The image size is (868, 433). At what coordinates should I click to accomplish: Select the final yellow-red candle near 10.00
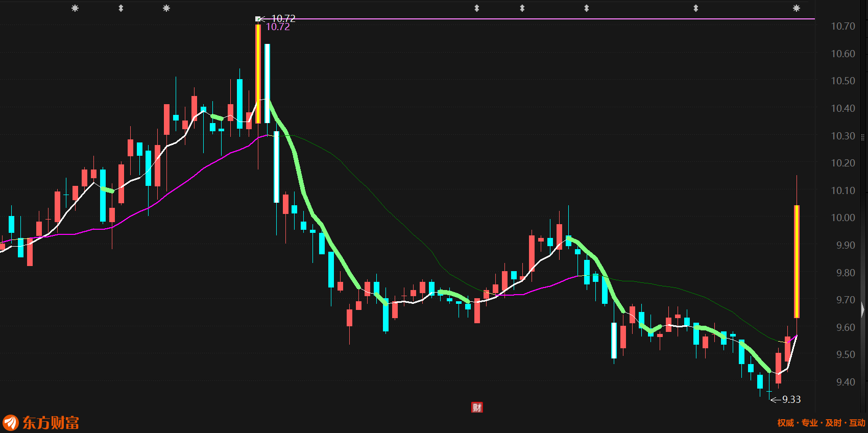(797, 261)
